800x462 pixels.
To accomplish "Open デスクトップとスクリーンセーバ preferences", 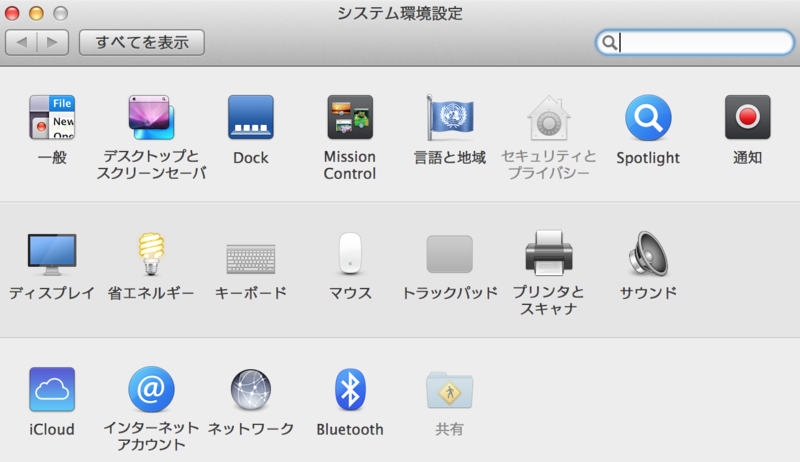I will 151,117.
